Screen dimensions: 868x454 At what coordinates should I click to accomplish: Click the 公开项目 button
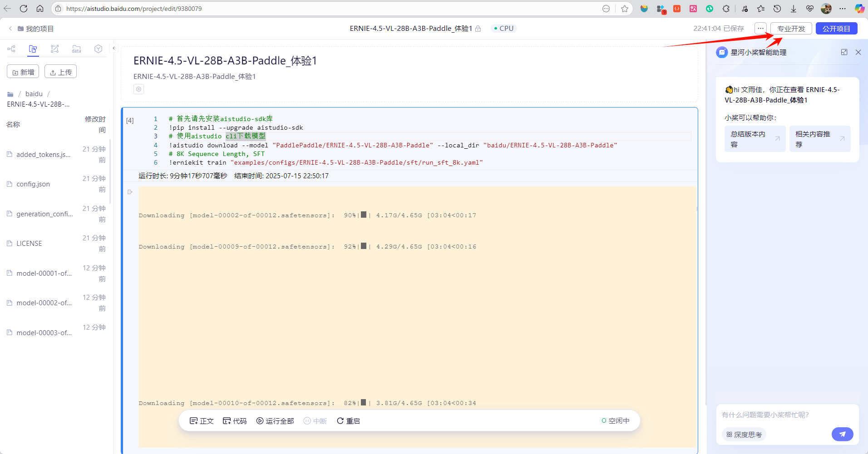tap(836, 28)
